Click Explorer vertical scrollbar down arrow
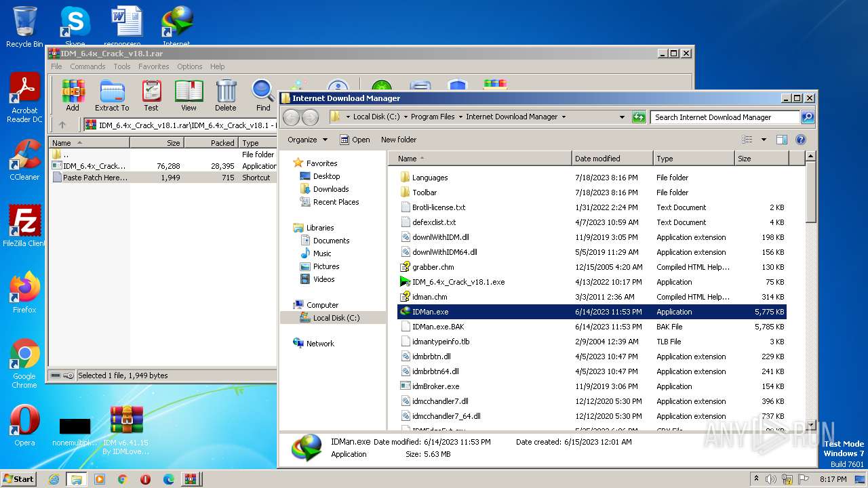The width and height of the screenshot is (868, 488). click(810, 424)
